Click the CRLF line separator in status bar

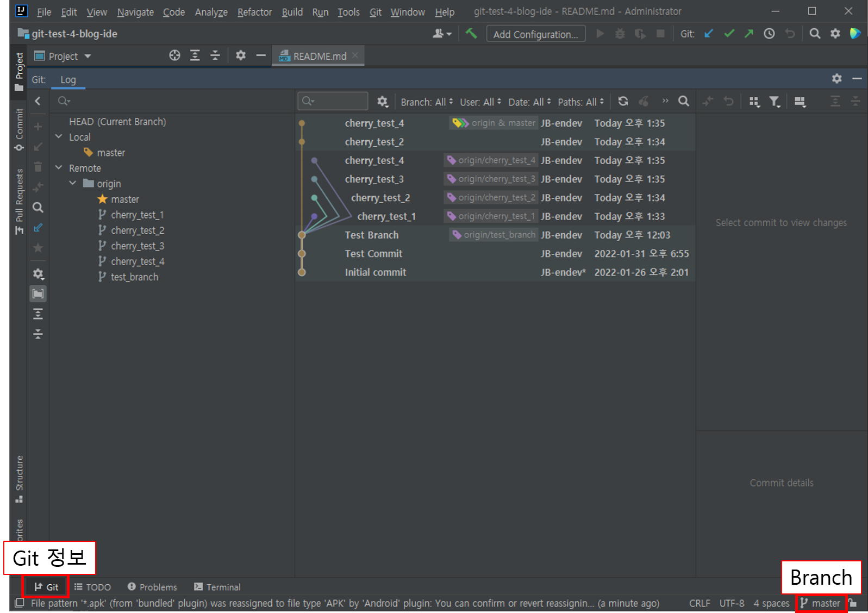[x=700, y=603]
